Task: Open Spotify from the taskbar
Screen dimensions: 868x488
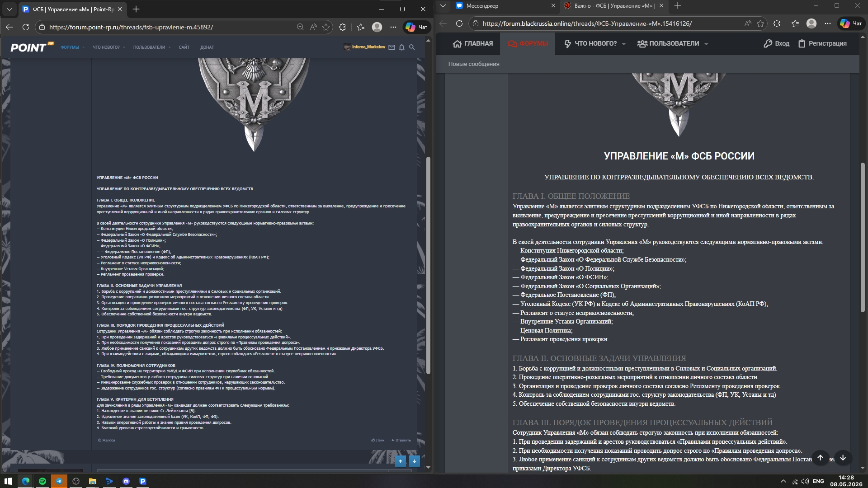Action: click(42, 481)
